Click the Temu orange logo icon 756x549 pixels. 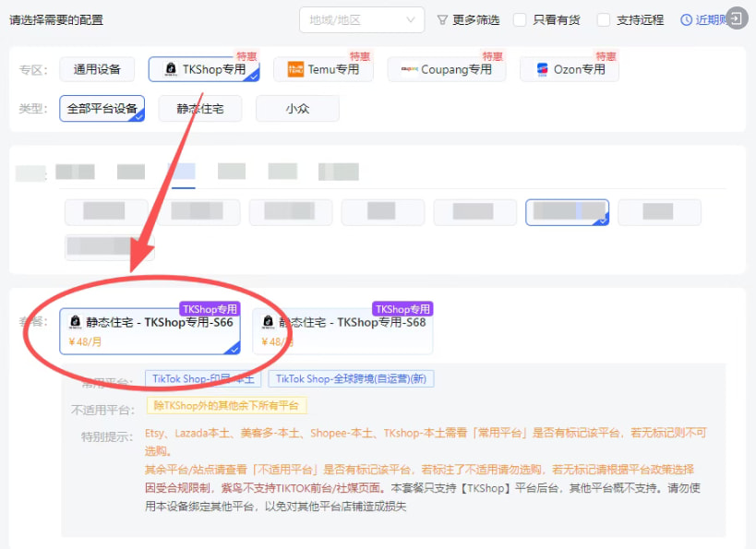pyautogui.click(x=295, y=69)
